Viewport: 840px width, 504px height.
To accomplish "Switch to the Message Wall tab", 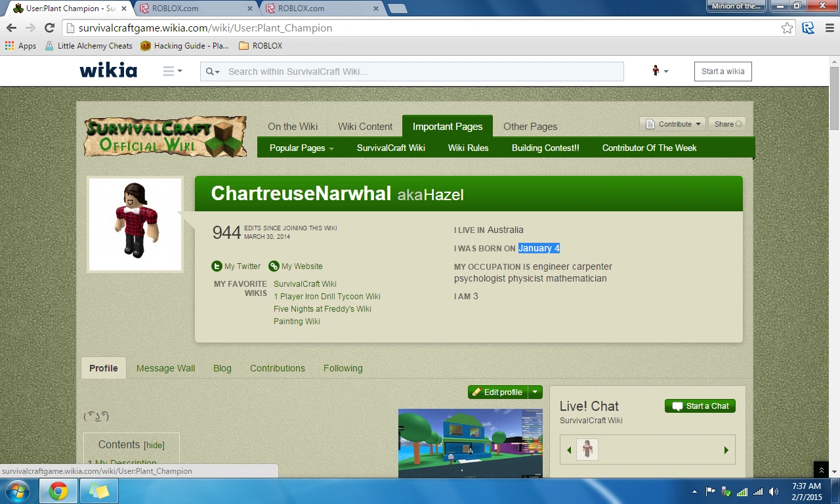I will tap(165, 368).
